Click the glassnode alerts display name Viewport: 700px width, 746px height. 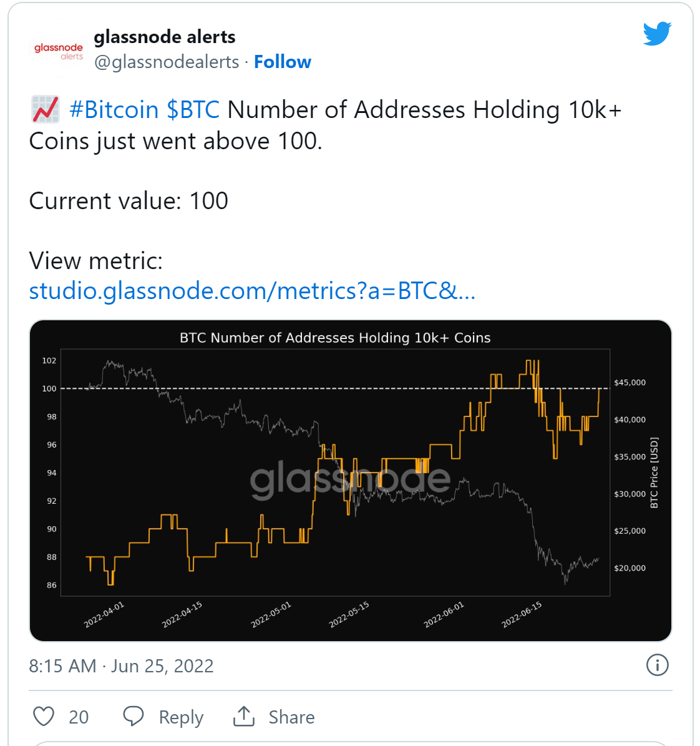point(165,37)
